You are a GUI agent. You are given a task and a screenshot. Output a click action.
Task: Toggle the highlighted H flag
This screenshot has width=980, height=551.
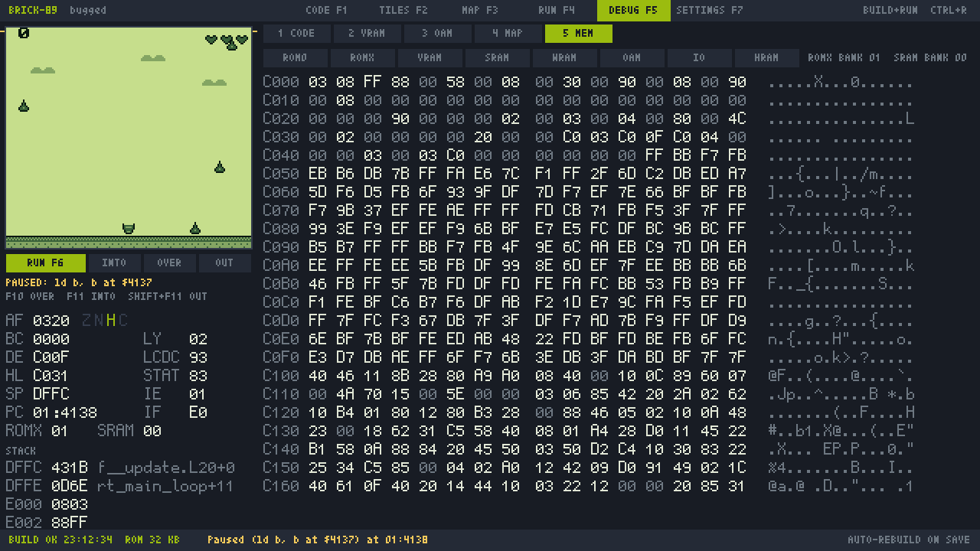coord(111,321)
